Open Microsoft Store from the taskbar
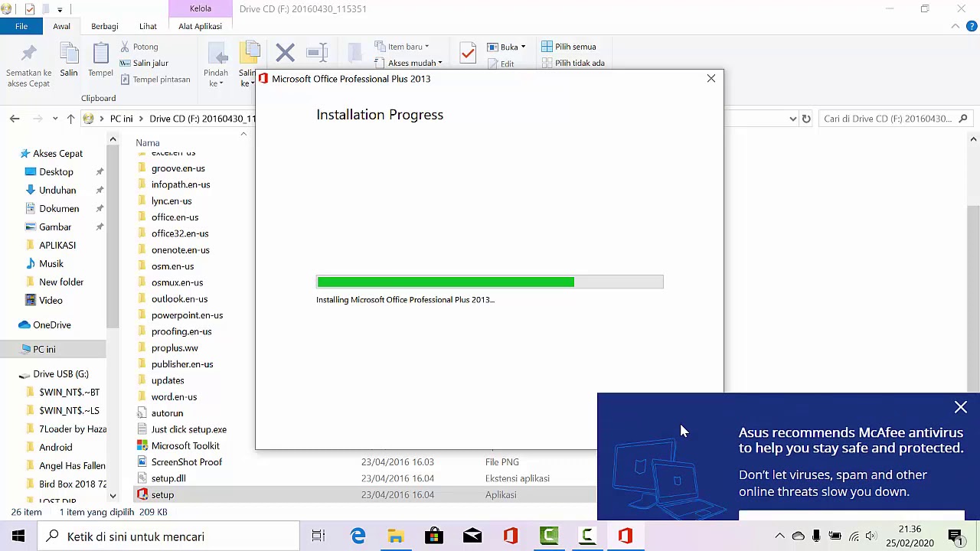 point(434,536)
